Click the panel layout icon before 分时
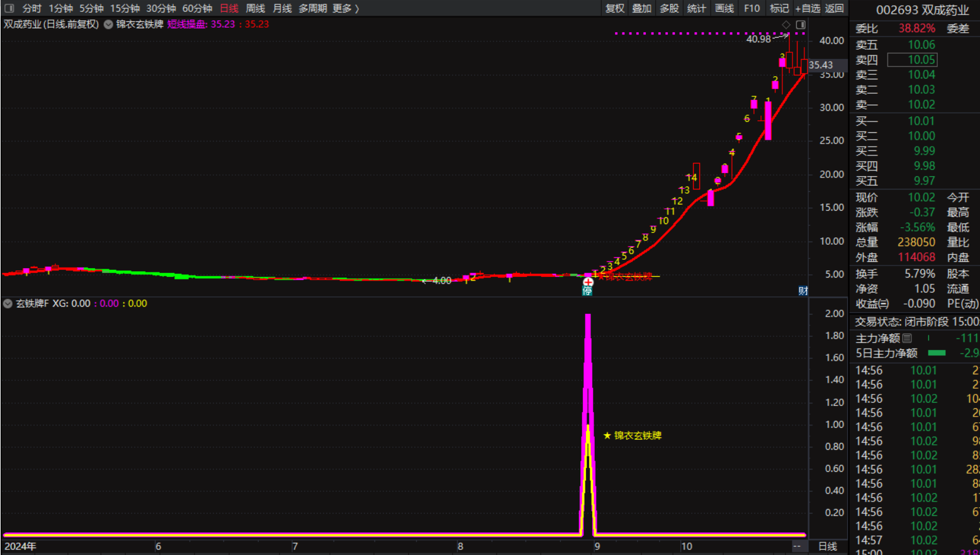This screenshot has height=555, width=980. (x=9, y=8)
